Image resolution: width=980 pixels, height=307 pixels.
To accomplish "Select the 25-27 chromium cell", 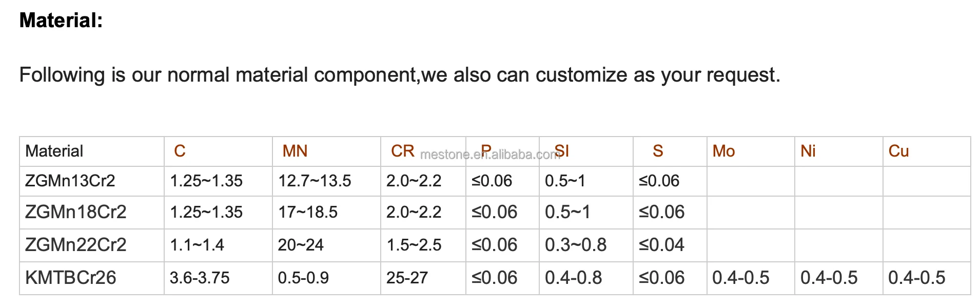I will click(x=407, y=278).
